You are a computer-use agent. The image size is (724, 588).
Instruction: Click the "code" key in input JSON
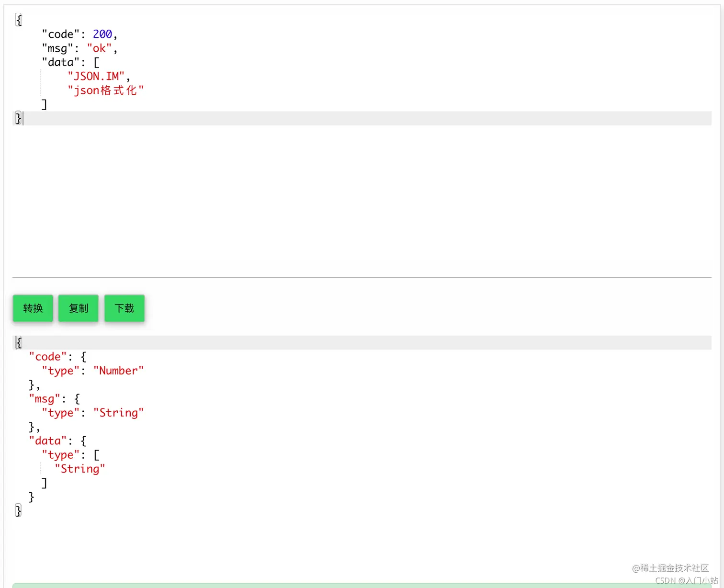(60, 34)
